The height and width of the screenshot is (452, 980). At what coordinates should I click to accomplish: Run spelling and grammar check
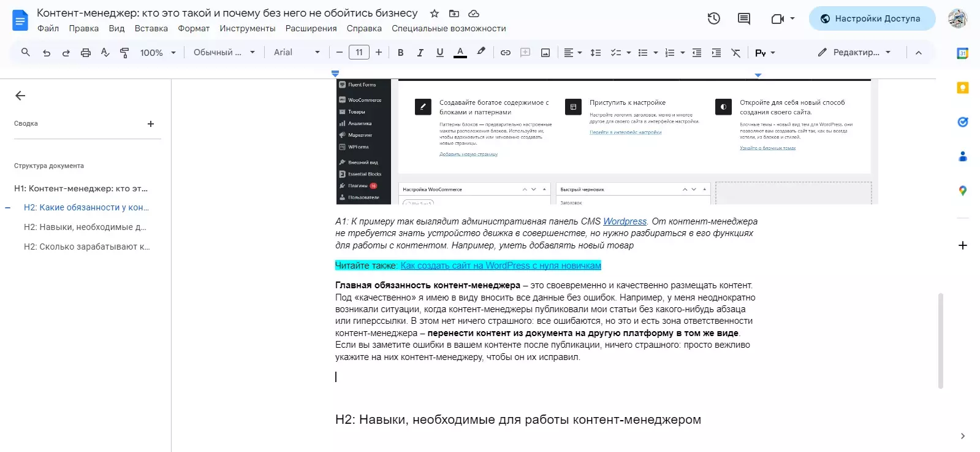click(x=105, y=53)
